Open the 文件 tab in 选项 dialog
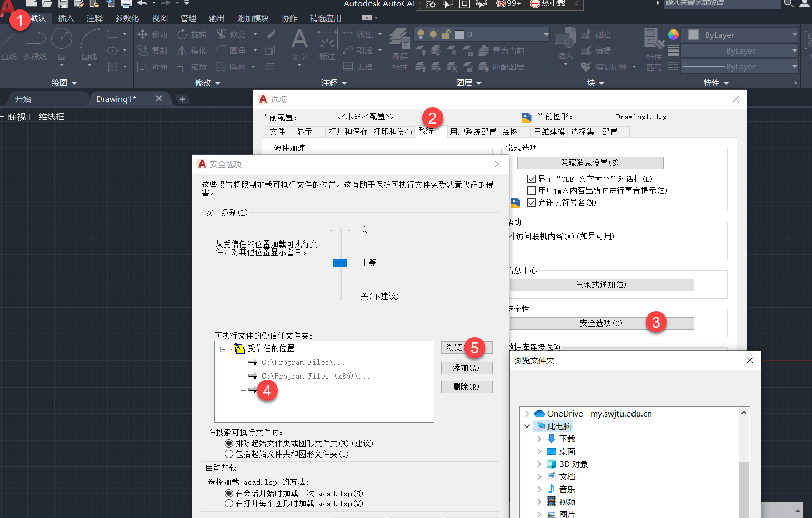The height and width of the screenshot is (518, 812). coord(277,132)
